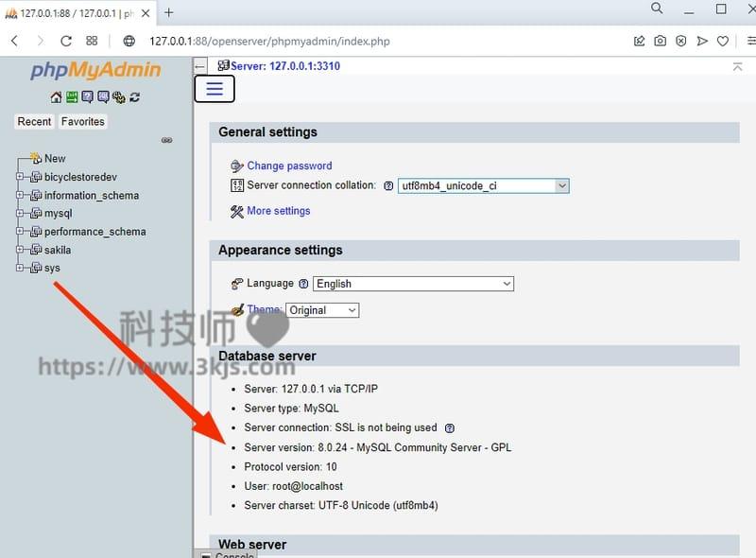Click New to create database
Image resolution: width=756 pixels, height=558 pixels.
(x=55, y=158)
